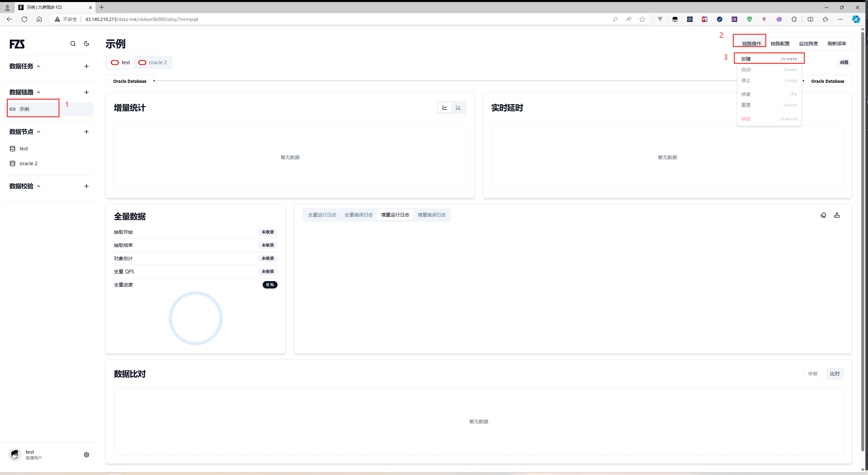The width and height of the screenshot is (868, 475).
Task: Open the oracle 2 node in sidebar
Action: 28,164
